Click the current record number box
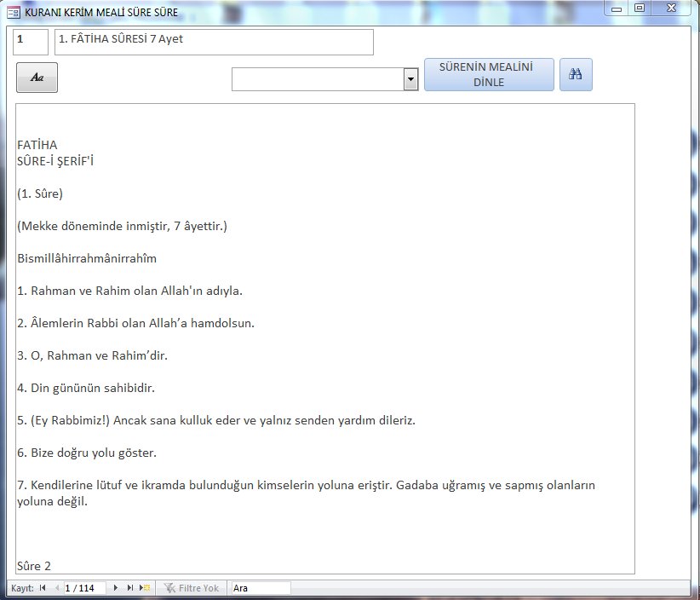Screen dimensions: 700x600 click(x=84, y=588)
